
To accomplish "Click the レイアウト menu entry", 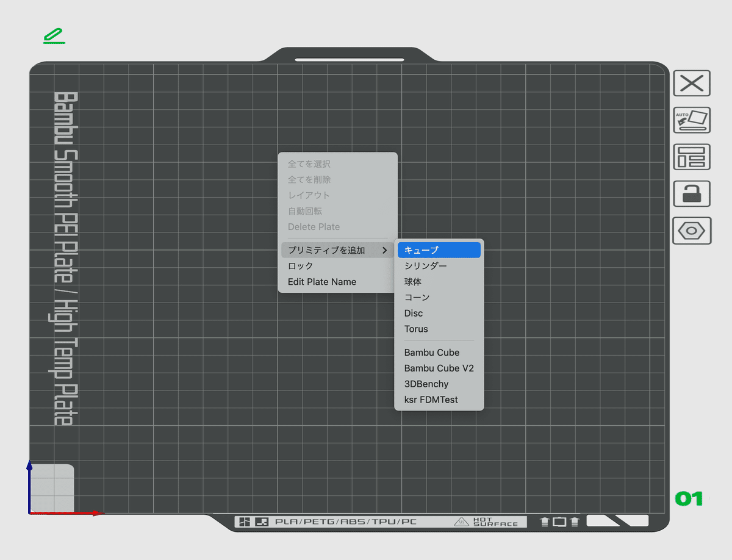I will click(337, 195).
